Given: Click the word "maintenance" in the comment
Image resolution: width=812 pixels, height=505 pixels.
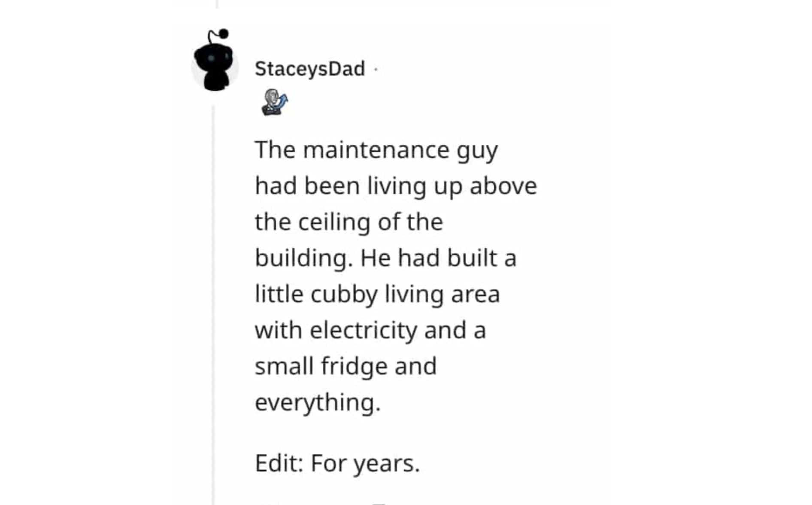Looking at the screenshot, I should [x=376, y=150].
